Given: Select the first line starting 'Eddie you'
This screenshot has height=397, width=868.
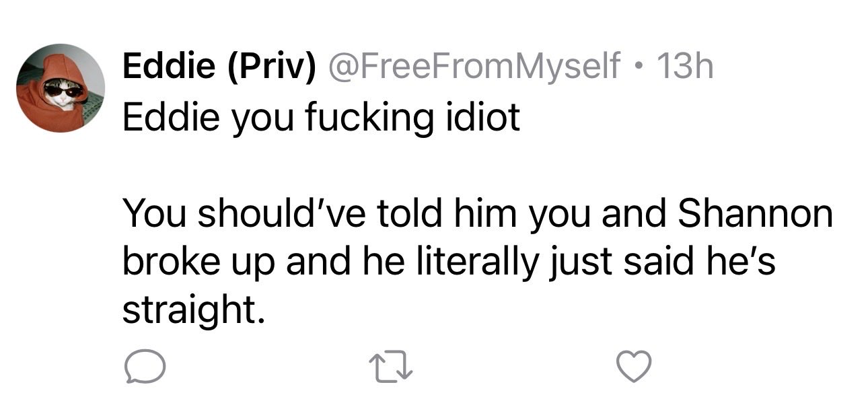Looking at the screenshot, I should pos(321,119).
